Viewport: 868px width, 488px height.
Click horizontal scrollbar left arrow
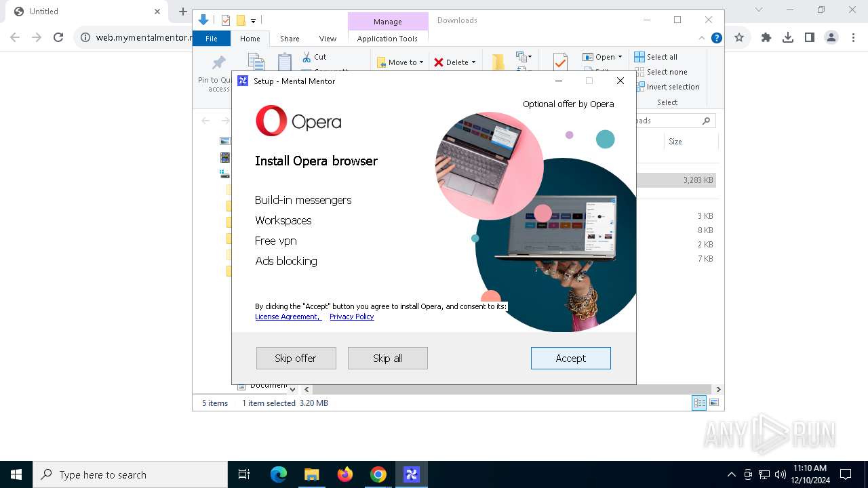click(307, 389)
